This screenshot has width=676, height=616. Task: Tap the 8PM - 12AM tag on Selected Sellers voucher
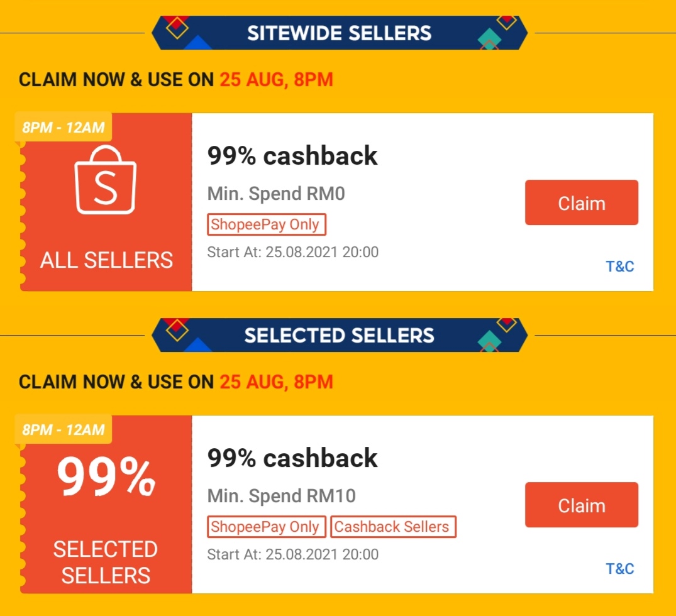pos(64,430)
